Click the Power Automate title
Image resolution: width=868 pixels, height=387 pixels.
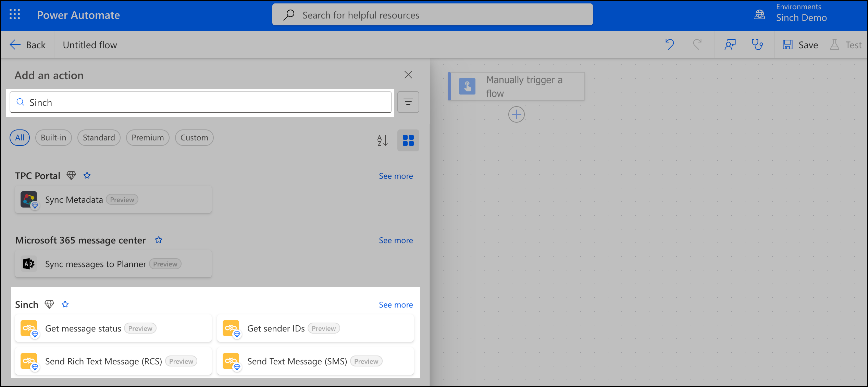(x=78, y=15)
